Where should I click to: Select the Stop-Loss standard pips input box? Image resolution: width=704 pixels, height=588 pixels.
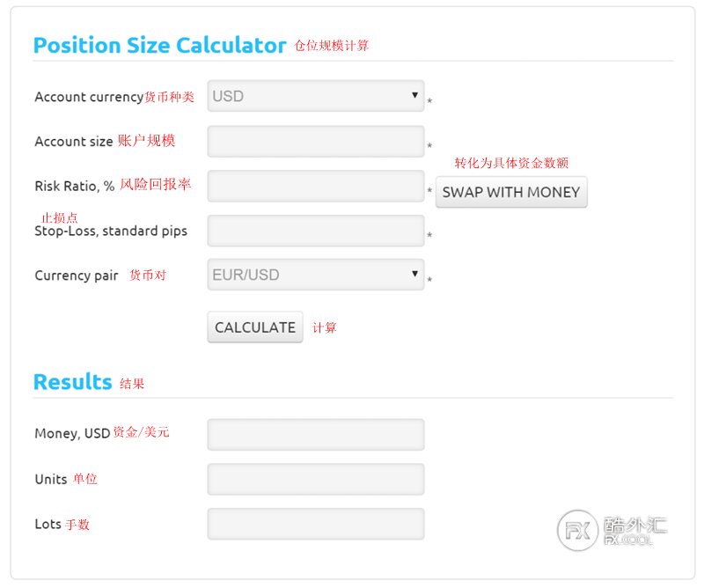tap(315, 231)
